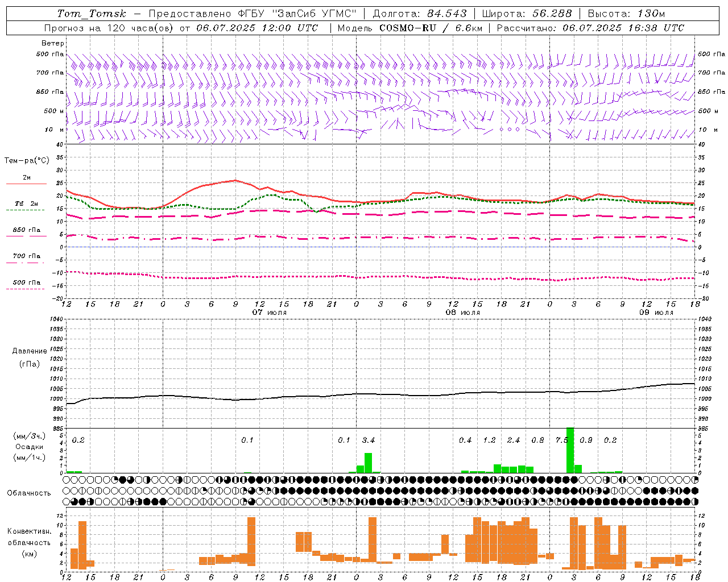Click the "Прогноз на 120 часа(ов)" header text
This screenshot has height=582, width=728.
(x=109, y=28)
